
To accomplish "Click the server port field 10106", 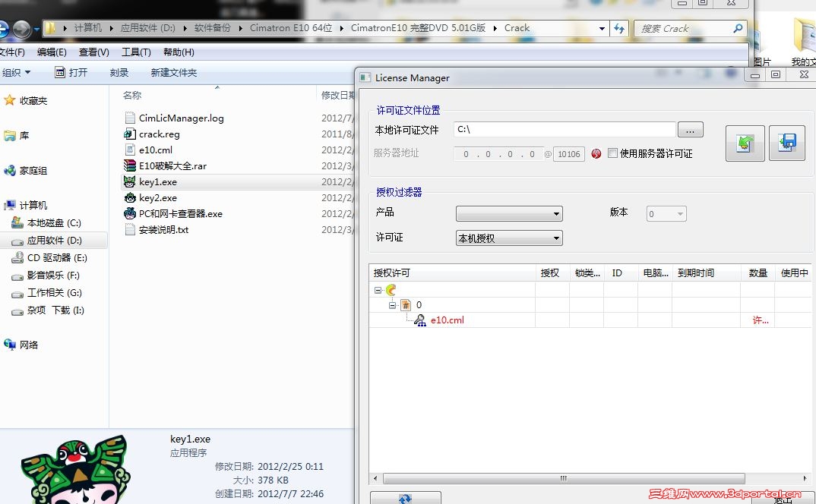I will click(569, 154).
